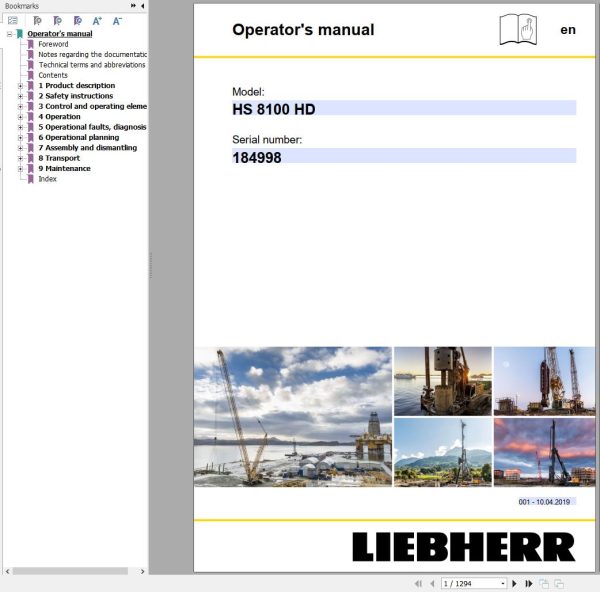Select 7 Assembly and dismantling label
This screenshot has width=600, height=592.
(x=88, y=147)
